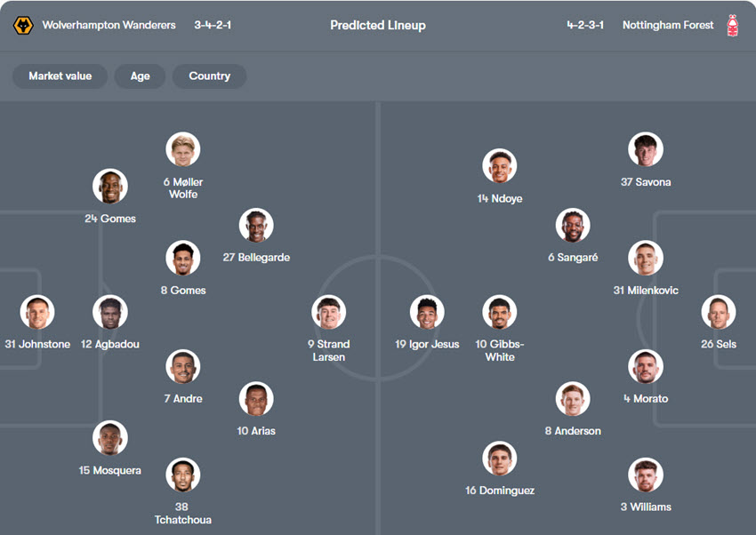Toggle the Age filter chip
Screen dimensions: 756x535
pos(141,76)
